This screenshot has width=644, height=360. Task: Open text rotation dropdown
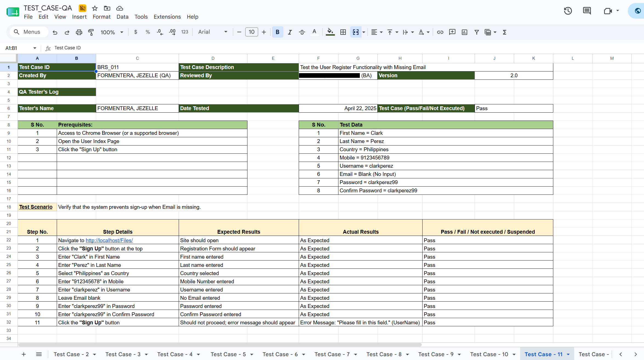424,32
